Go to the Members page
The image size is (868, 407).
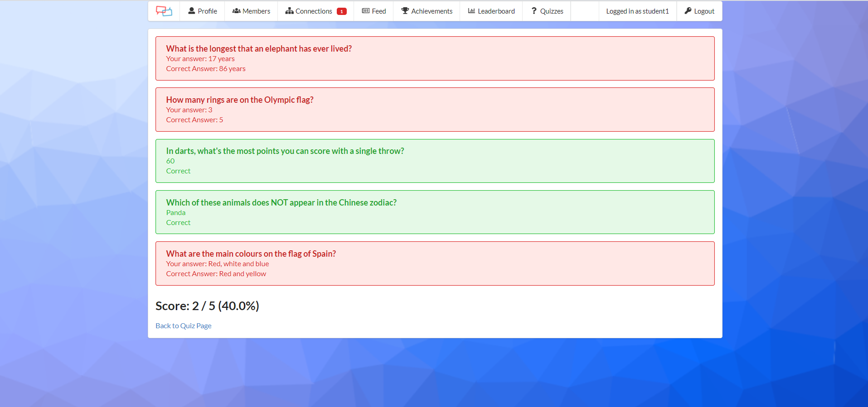[x=251, y=11]
